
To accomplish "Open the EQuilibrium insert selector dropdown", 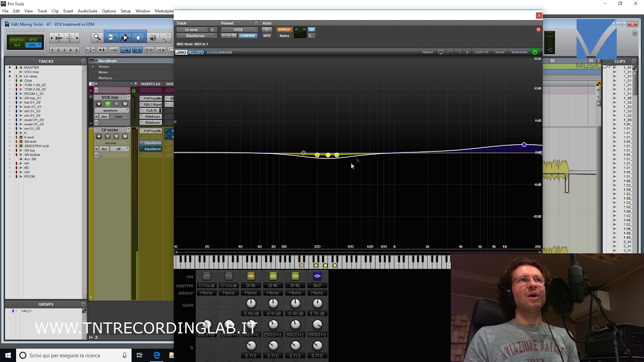I will tap(197, 36).
